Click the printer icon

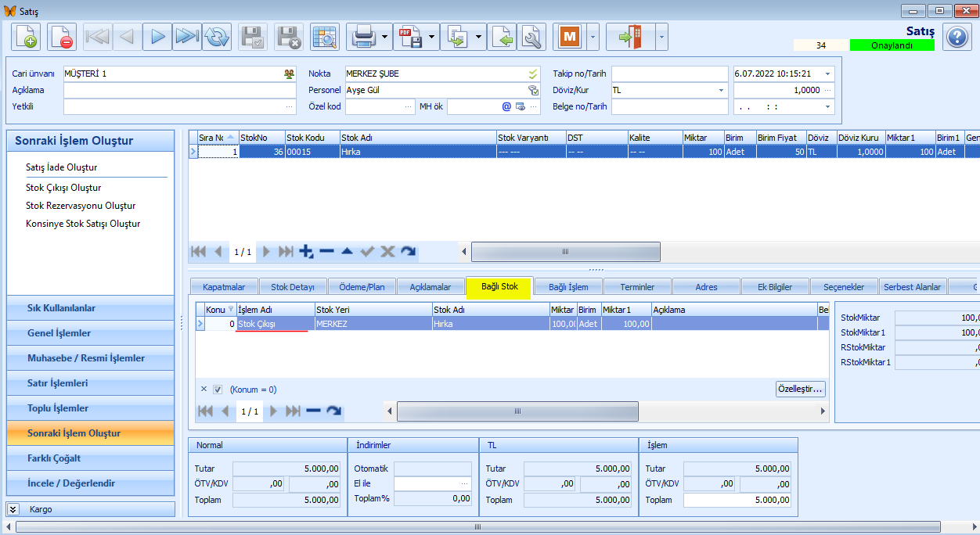click(x=362, y=37)
